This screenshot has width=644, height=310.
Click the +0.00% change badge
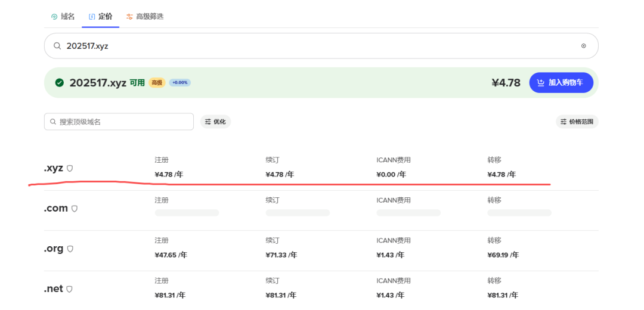179,83
